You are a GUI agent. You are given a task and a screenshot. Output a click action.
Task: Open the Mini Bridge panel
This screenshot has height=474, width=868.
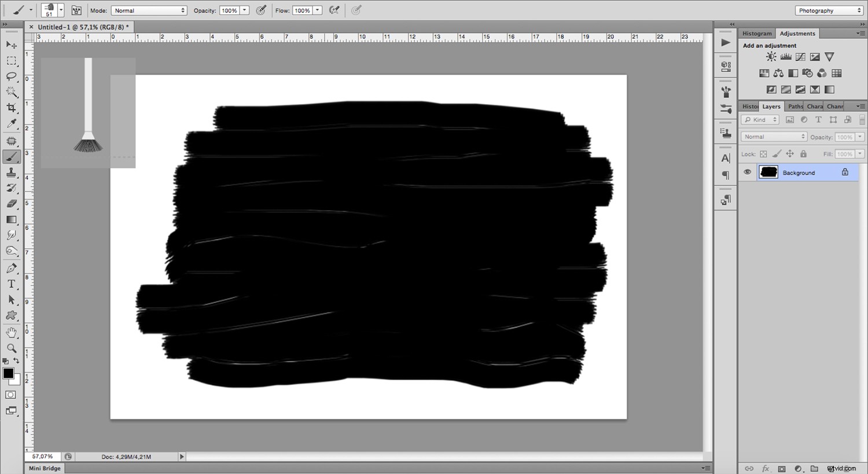click(45, 468)
